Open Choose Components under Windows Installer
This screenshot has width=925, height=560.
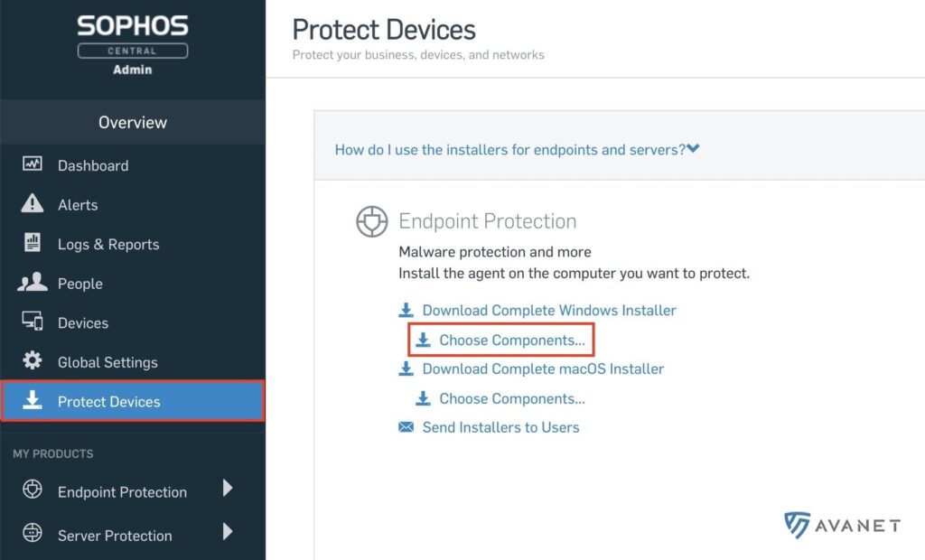point(500,340)
